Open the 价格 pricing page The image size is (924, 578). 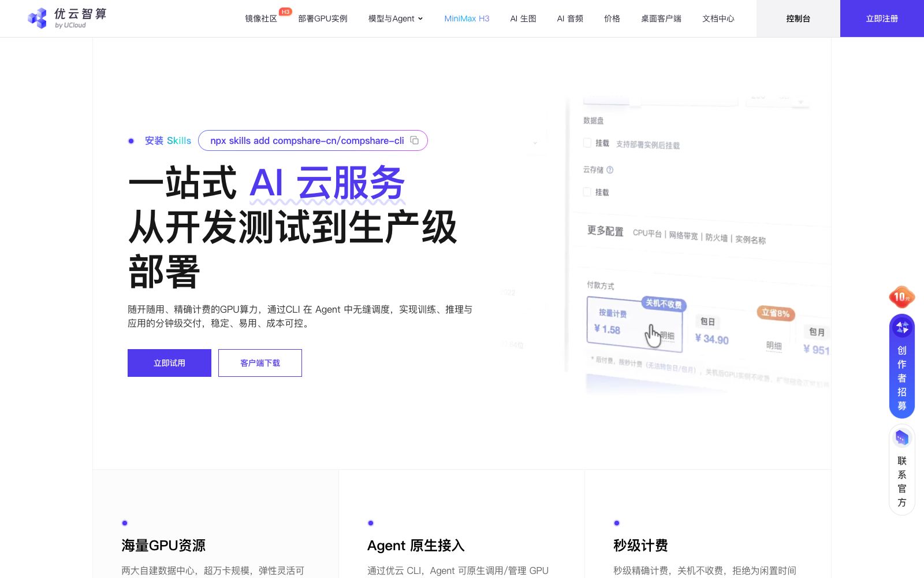612,18
